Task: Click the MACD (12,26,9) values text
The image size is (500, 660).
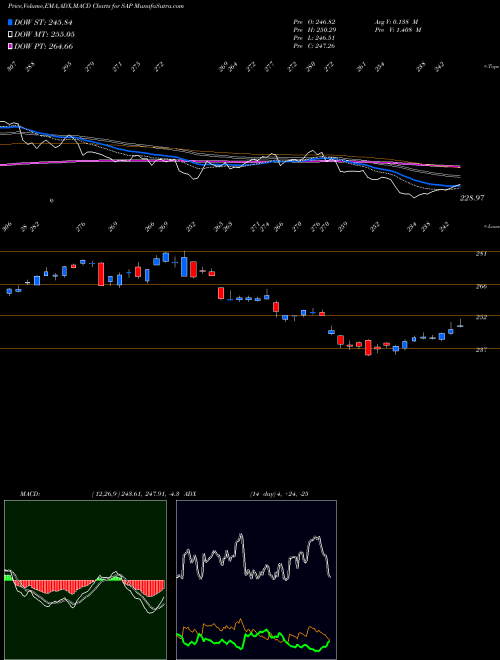Action: [136, 494]
